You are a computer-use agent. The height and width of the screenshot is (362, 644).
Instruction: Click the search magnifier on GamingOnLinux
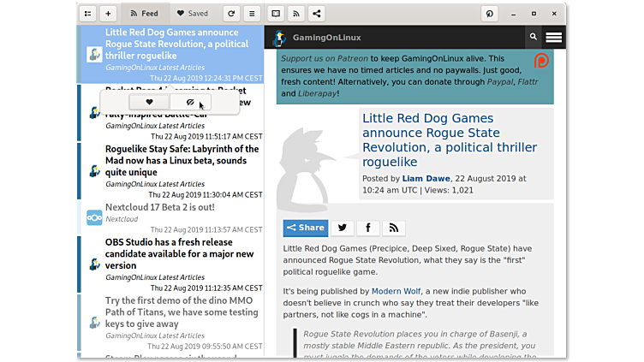point(533,37)
